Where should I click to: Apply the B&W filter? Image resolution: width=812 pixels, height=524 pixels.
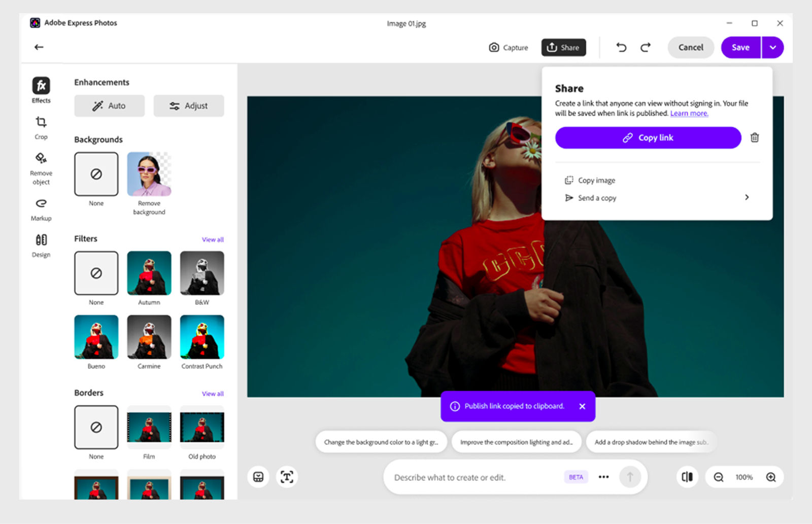click(x=202, y=273)
